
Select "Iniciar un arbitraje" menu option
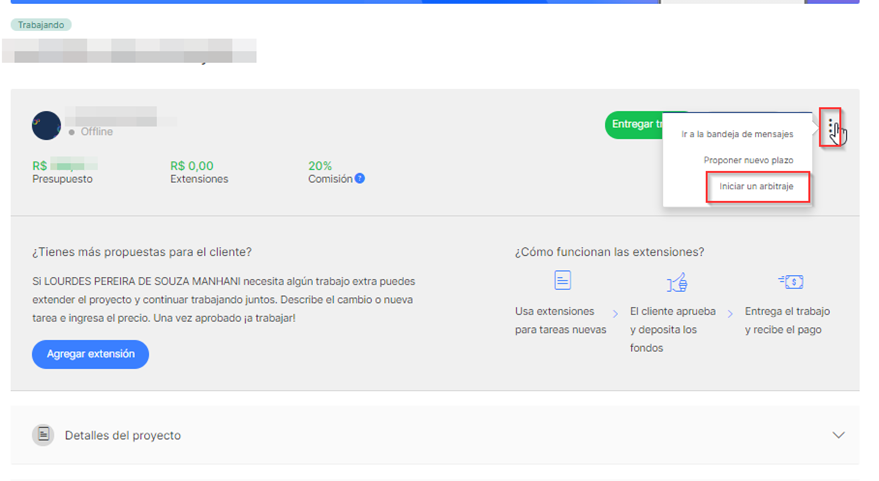[756, 187]
